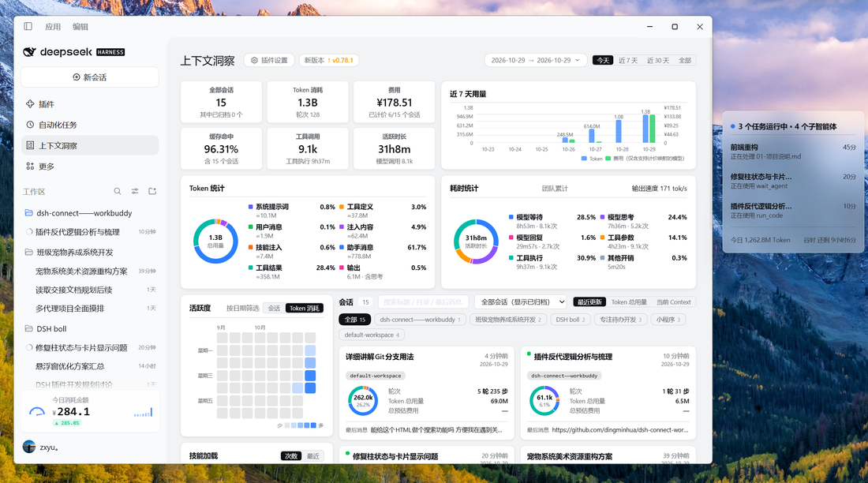Click the 262.0k context ring indicator
This screenshot has height=483, width=868.
pyautogui.click(x=363, y=400)
